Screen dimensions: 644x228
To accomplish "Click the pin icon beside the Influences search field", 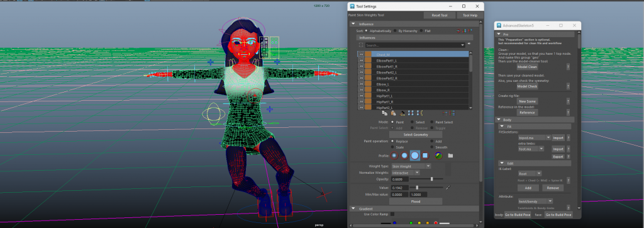I will coord(469,44).
